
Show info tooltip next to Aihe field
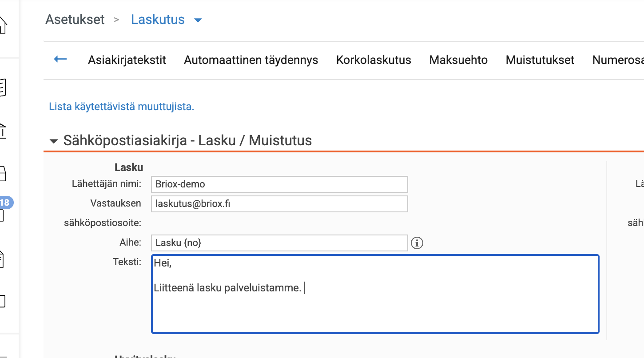(x=417, y=243)
